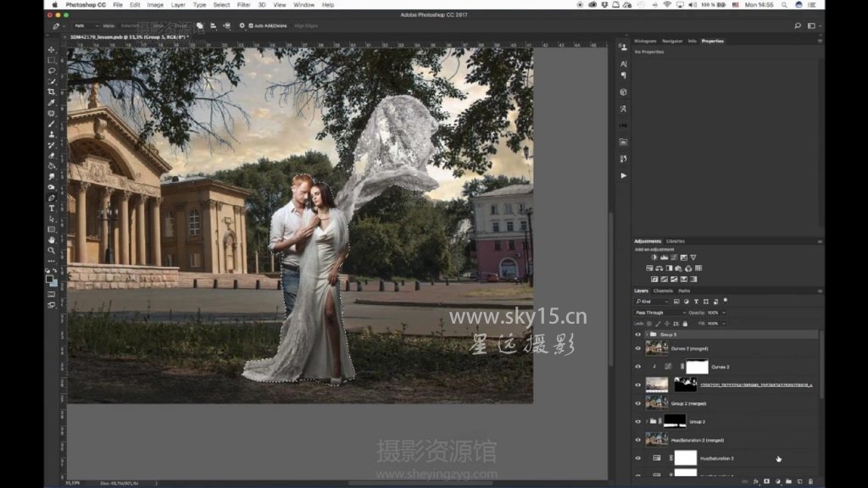Viewport: 868px width, 488px height.
Task: Hide Hue/Saturation 2 adjustment layer
Action: click(637, 458)
